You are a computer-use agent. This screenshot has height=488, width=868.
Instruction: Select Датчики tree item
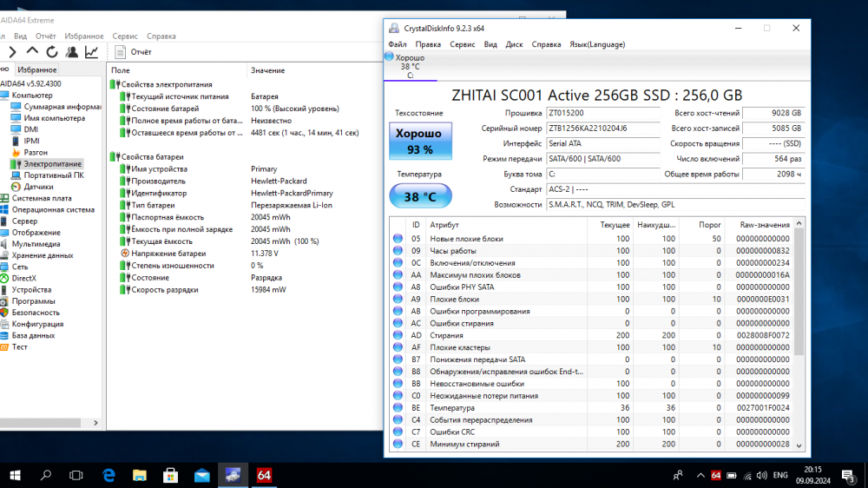pos(38,187)
